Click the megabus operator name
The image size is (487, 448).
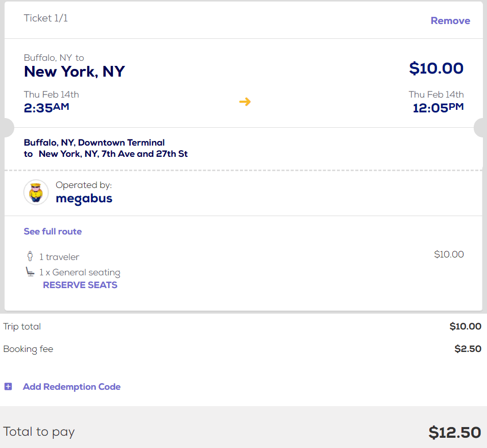[84, 198]
